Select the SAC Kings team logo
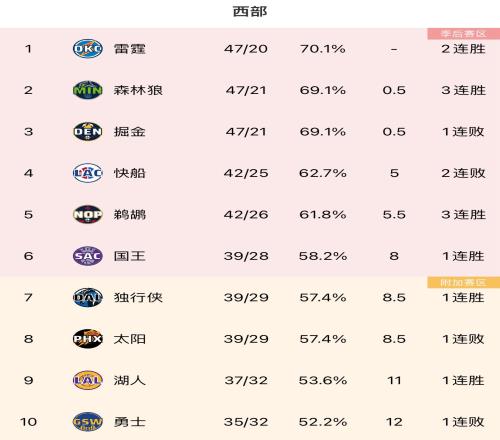500x440 pixels. [88, 256]
